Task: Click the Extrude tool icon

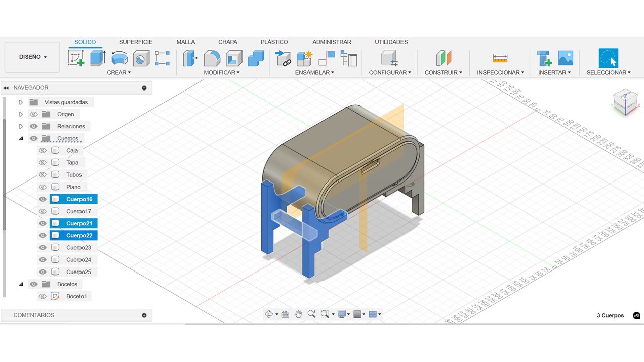Action: click(x=97, y=58)
